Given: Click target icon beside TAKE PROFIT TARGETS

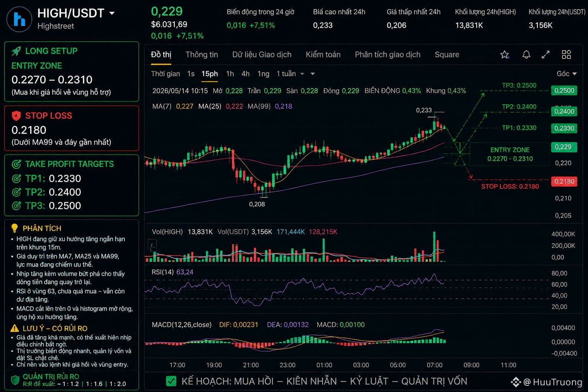Looking at the screenshot, I should pos(16,164).
